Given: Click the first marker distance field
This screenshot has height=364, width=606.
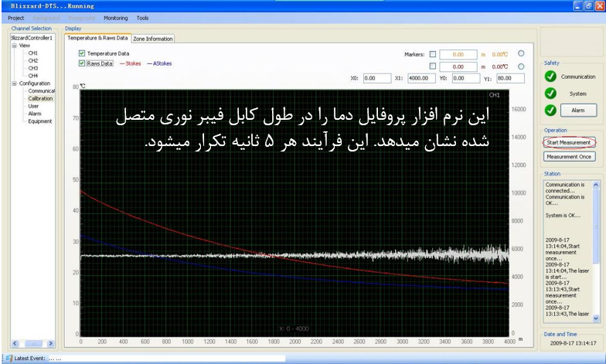Looking at the screenshot, I should click(458, 54).
